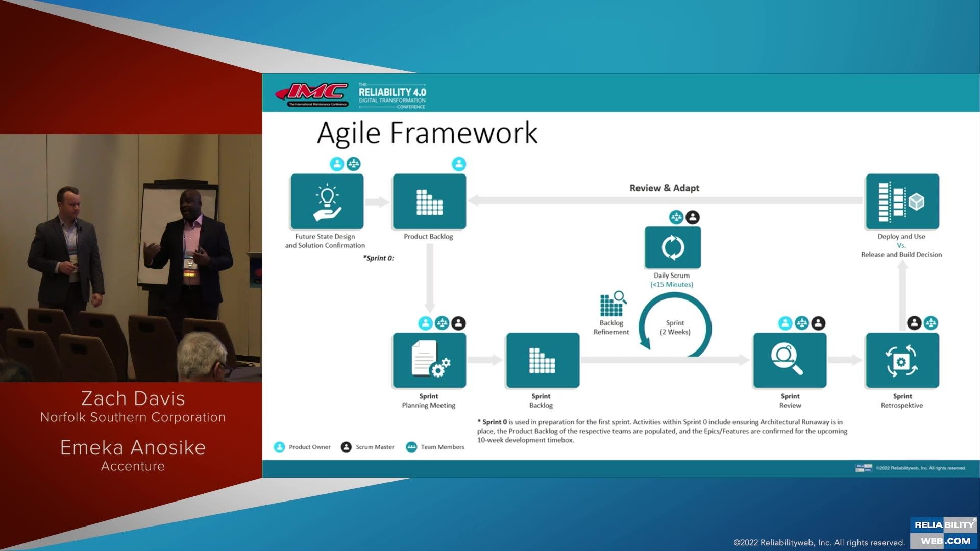Select the Scrum Master legend icon
This screenshot has height=551, width=980.
pos(347,446)
